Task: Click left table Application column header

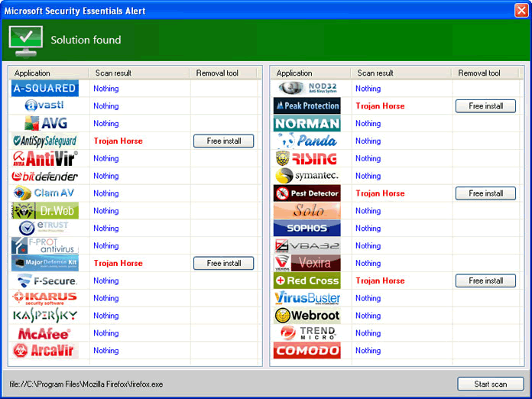Action: (48, 73)
